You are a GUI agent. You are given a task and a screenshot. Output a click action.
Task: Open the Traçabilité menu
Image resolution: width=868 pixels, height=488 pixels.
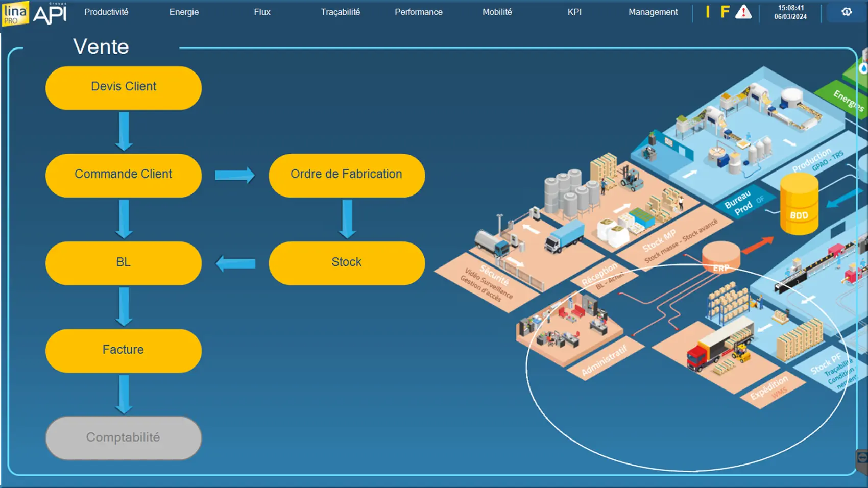click(x=340, y=12)
